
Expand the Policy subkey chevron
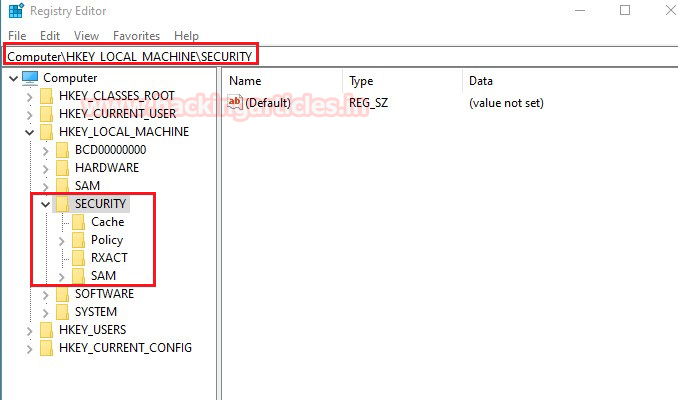click(61, 241)
